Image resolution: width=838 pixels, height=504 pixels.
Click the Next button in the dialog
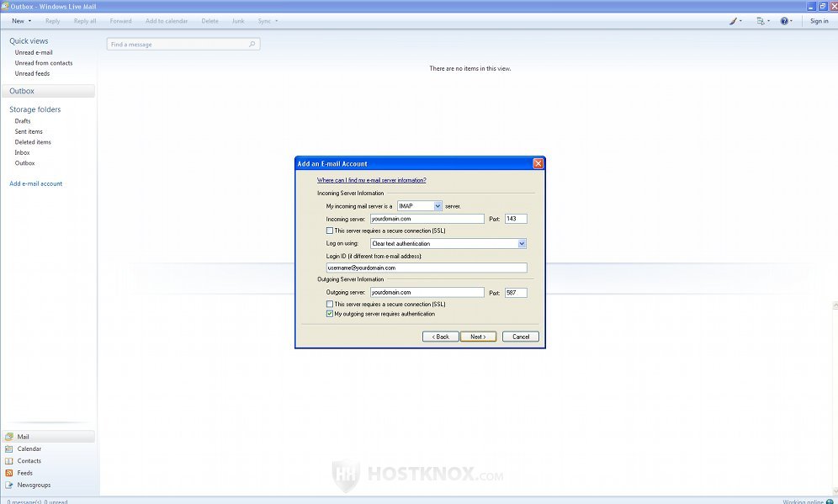coord(479,337)
